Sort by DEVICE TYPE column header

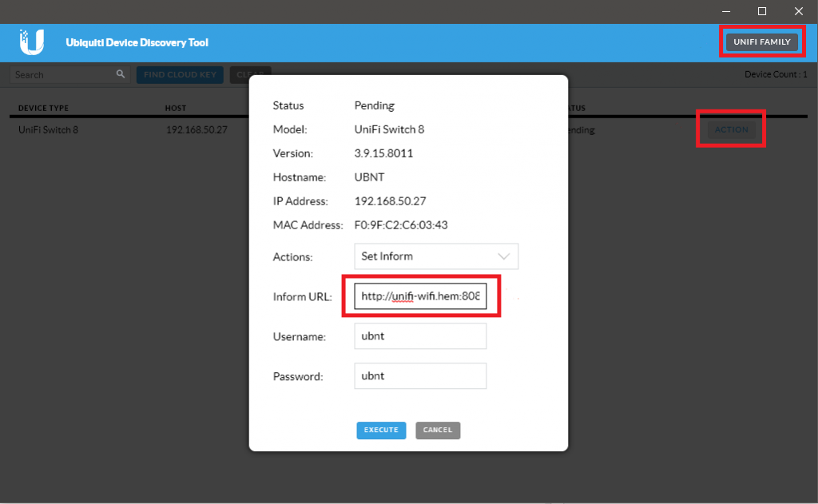tap(43, 108)
